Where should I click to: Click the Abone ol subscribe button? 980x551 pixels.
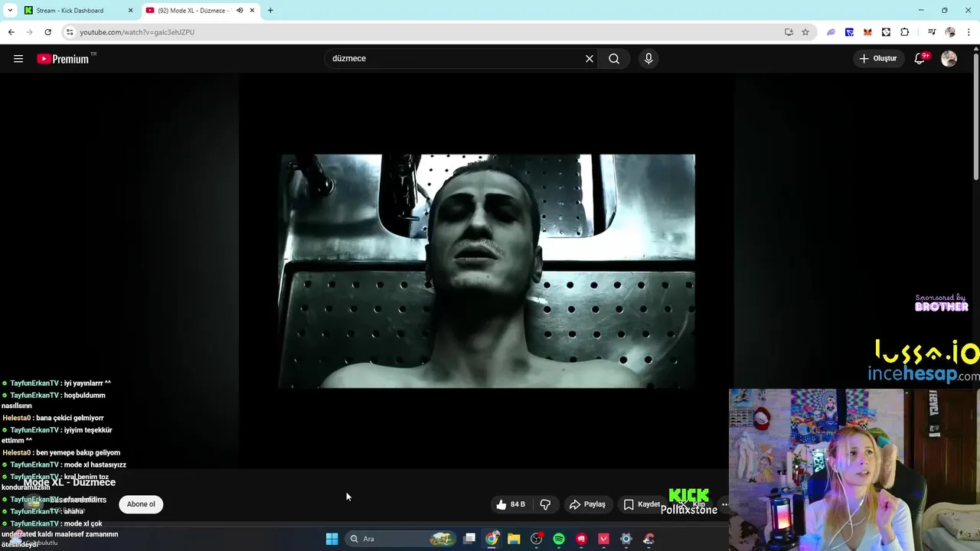(x=141, y=504)
